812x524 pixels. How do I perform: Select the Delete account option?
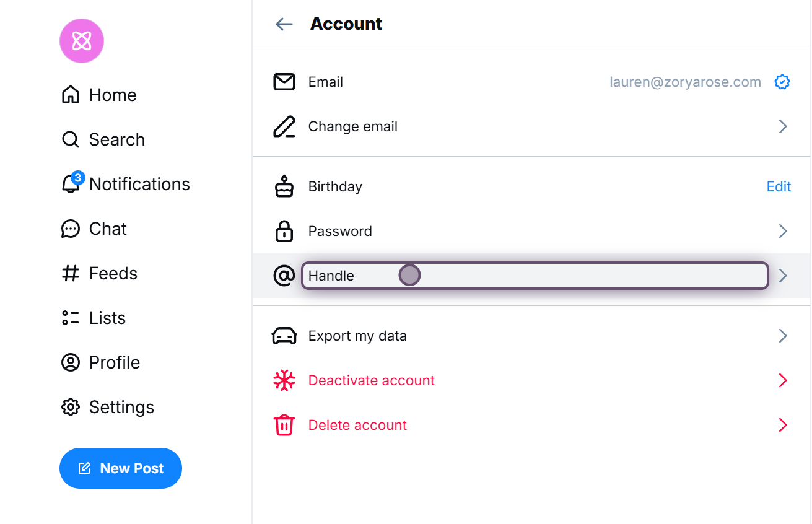357,425
